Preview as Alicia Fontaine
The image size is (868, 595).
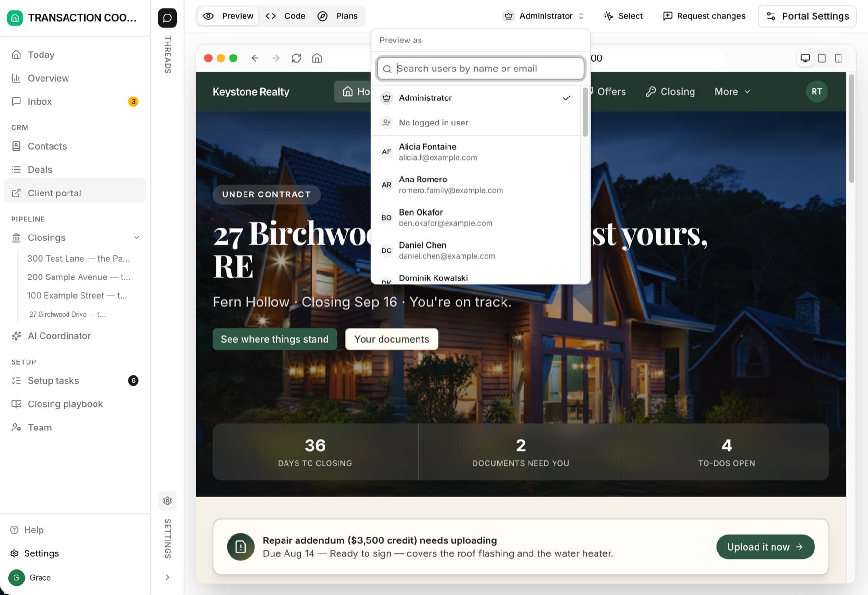pos(475,152)
